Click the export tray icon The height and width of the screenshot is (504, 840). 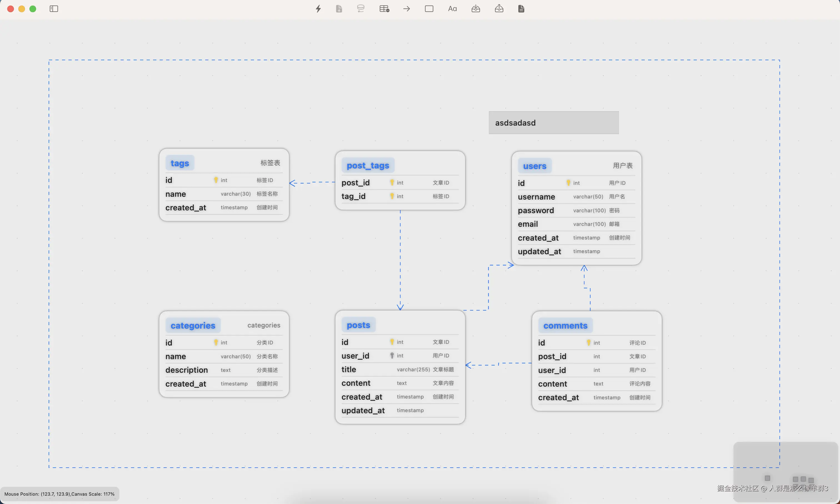point(499,9)
